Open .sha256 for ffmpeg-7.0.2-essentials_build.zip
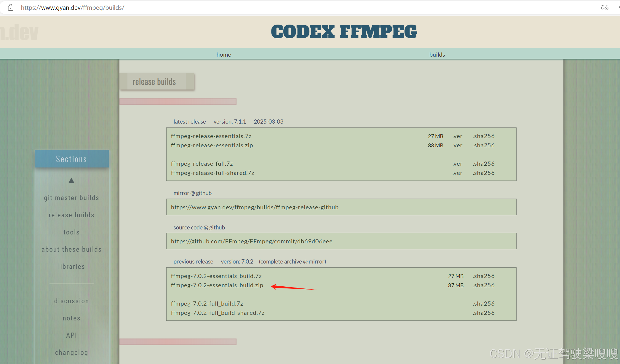The height and width of the screenshot is (364, 620). pyautogui.click(x=484, y=285)
